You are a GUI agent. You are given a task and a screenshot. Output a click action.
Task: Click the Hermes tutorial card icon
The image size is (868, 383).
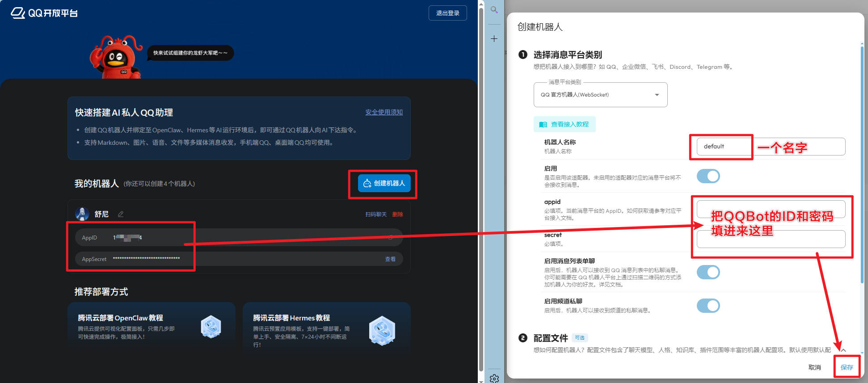(x=382, y=331)
